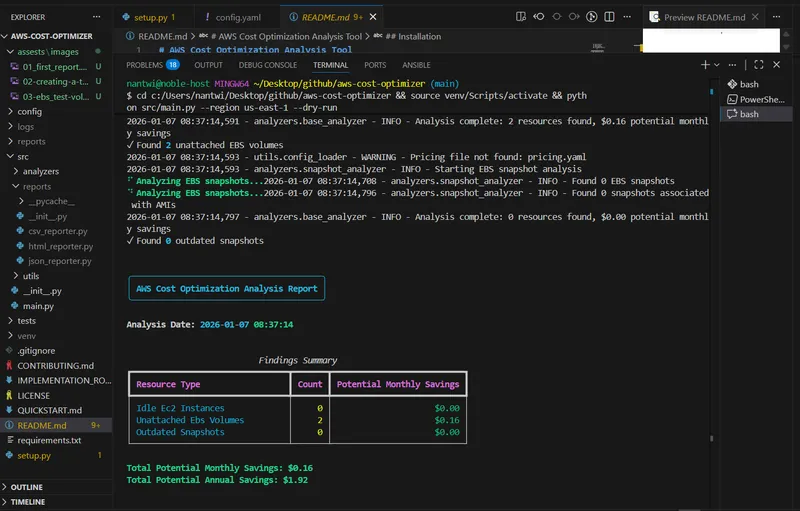This screenshot has width=800, height=511.
Task: Open more actions for the Preview group
Action: pyautogui.click(x=776, y=17)
